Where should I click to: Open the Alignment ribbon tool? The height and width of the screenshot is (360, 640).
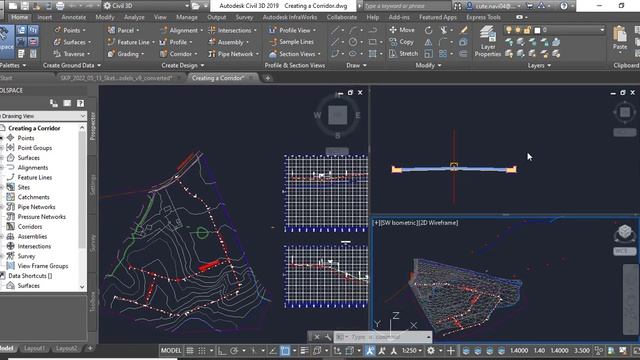click(181, 30)
